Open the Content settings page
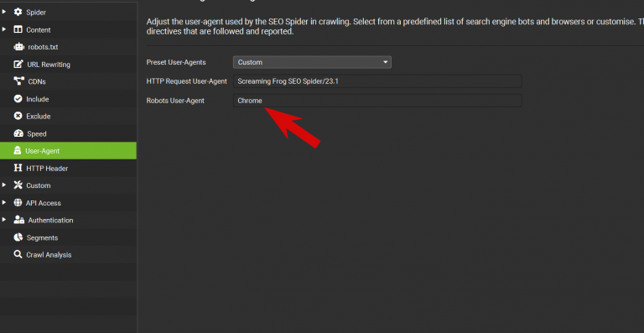The image size is (644, 333). 39,30
